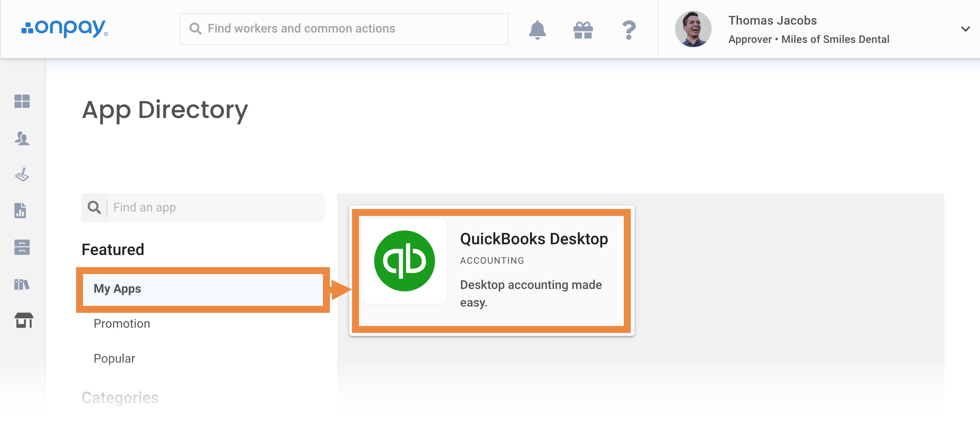
Task: Select Popular in Featured list
Action: [x=114, y=358]
